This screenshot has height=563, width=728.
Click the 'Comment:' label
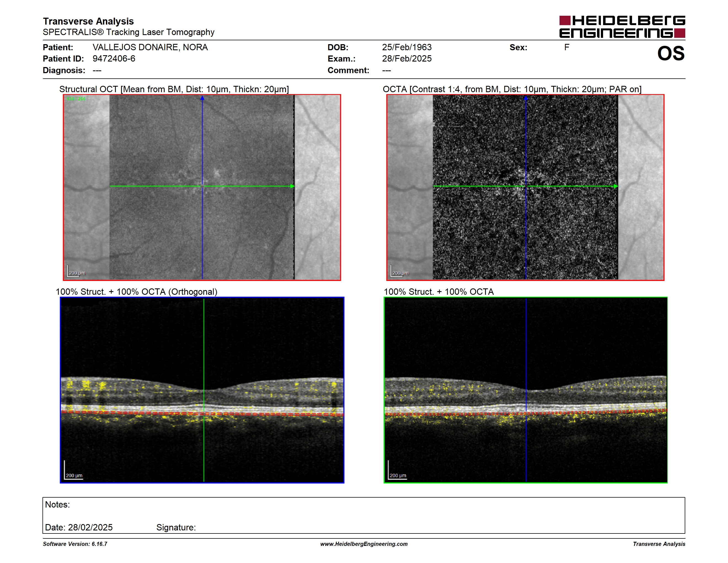point(348,70)
